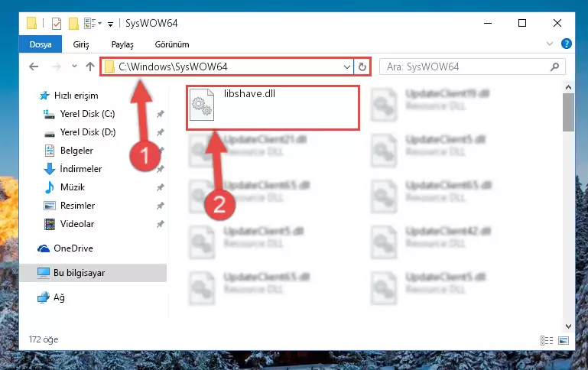The image size is (588, 370).
Task: Open the Customize Quick Access Toolbar dropdown
Action: pyautogui.click(x=110, y=24)
